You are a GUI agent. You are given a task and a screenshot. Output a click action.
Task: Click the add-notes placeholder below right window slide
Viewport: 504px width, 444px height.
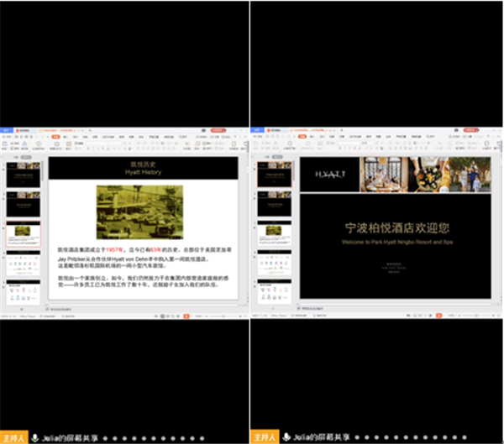(x=312, y=308)
